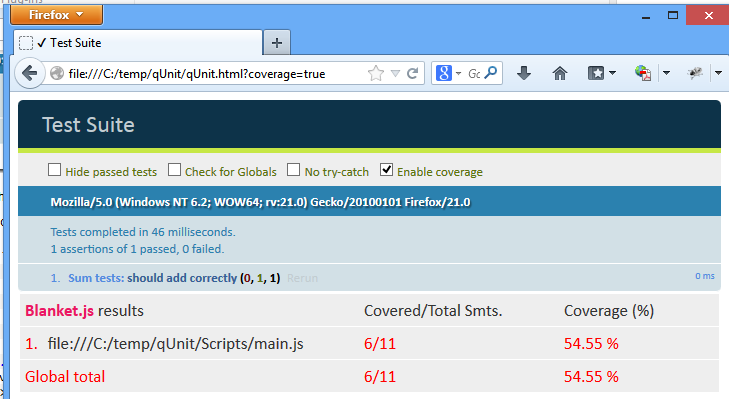Click the 54.55 % value in main.js row

[591, 344]
